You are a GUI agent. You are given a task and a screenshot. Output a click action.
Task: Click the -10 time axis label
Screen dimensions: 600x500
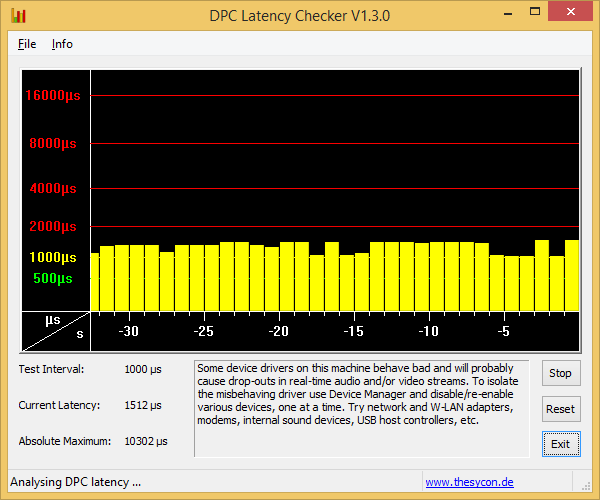pos(429,331)
